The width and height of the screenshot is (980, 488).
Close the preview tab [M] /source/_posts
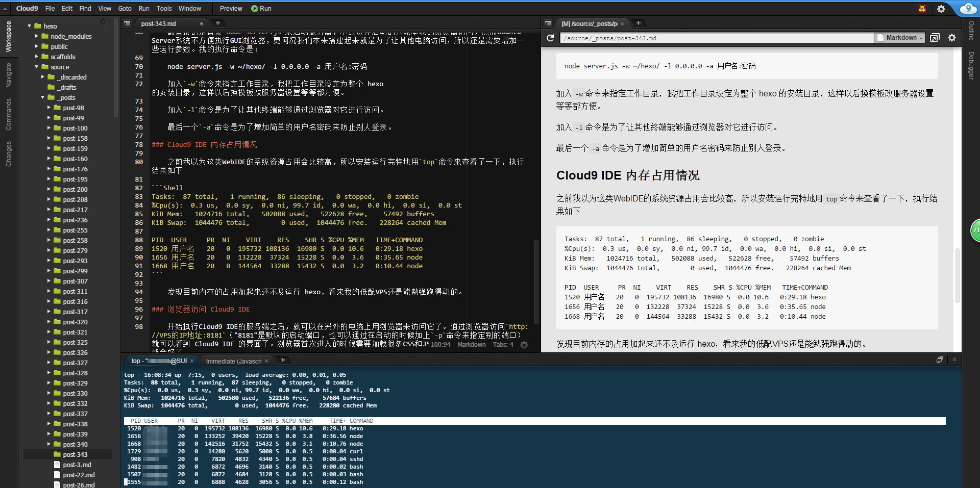click(x=622, y=24)
